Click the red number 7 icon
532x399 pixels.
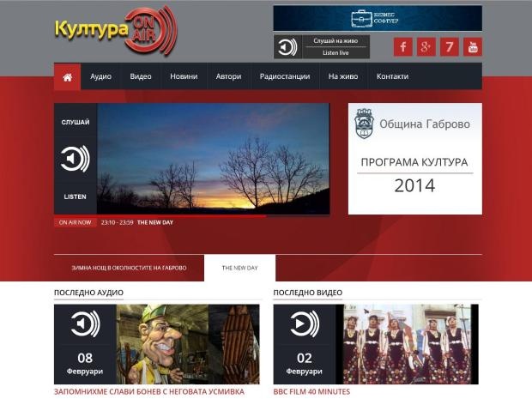tap(450, 46)
